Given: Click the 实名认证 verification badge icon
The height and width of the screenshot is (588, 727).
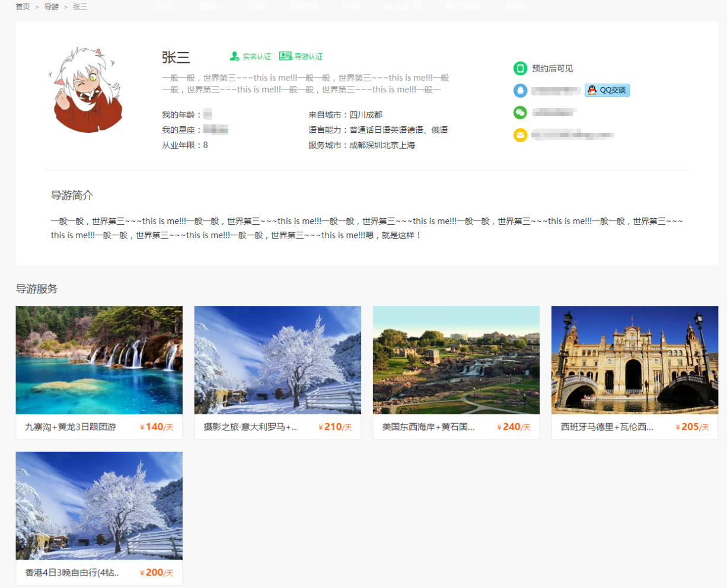Looking at the screenshot, I should [235, 56].
